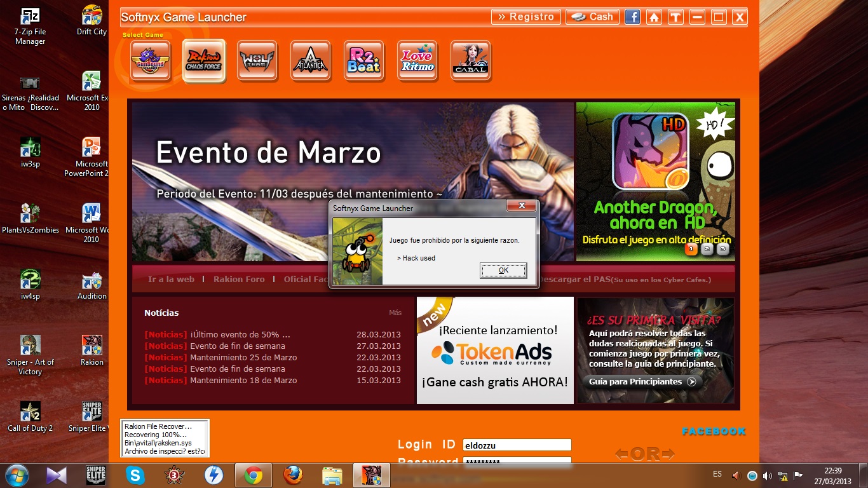Open 'Evento de fin de semana' news dated 27.03.2013

[215, 346]
